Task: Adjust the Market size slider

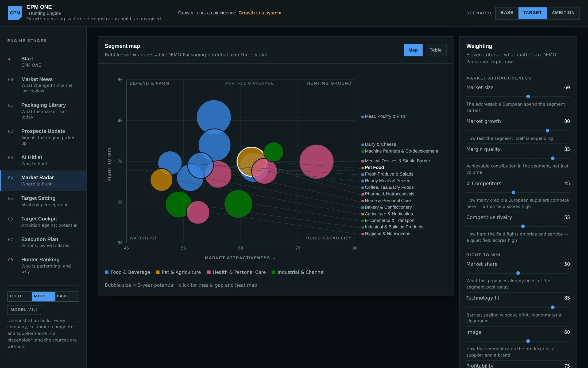Action: (x=518, y=96)
